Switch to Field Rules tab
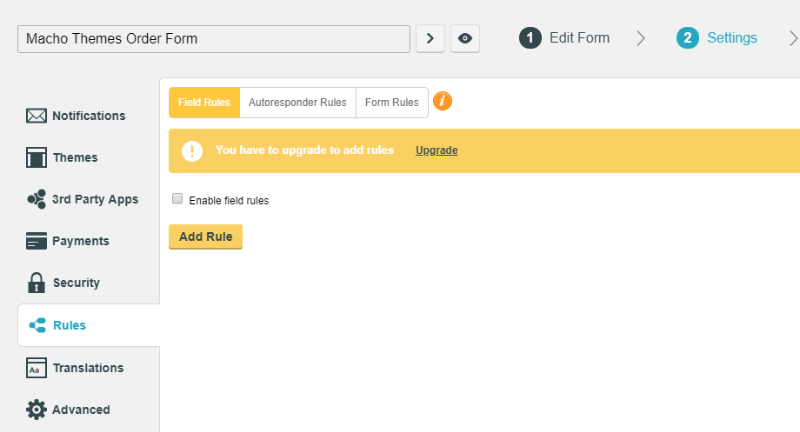Screen dimensions: 800x432 [204, 103]
